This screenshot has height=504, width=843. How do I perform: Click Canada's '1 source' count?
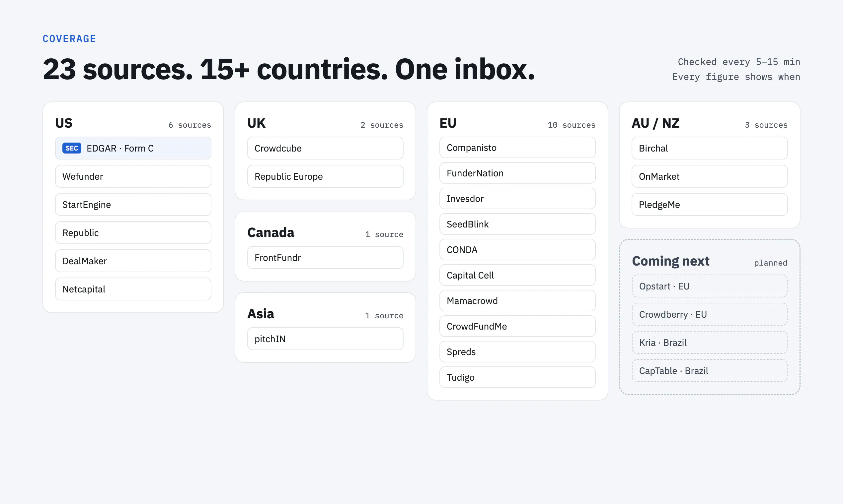(384, 234)
